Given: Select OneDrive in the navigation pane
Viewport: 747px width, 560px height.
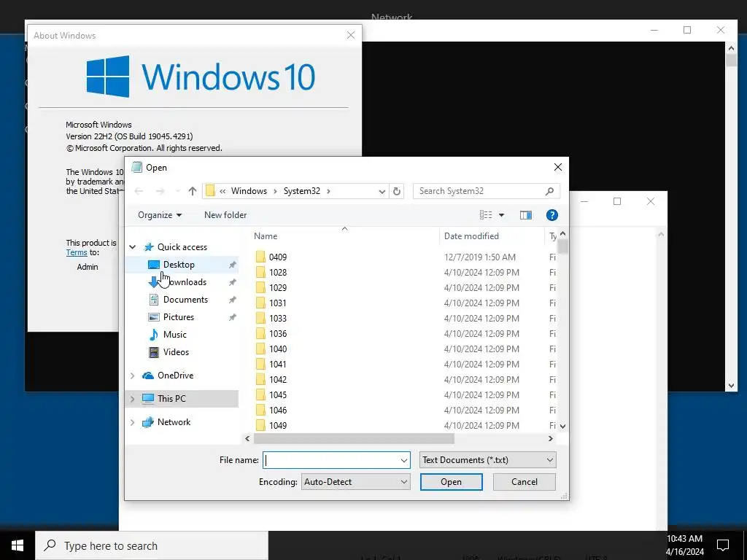Looking at the screenshot, I should point(175,376).
